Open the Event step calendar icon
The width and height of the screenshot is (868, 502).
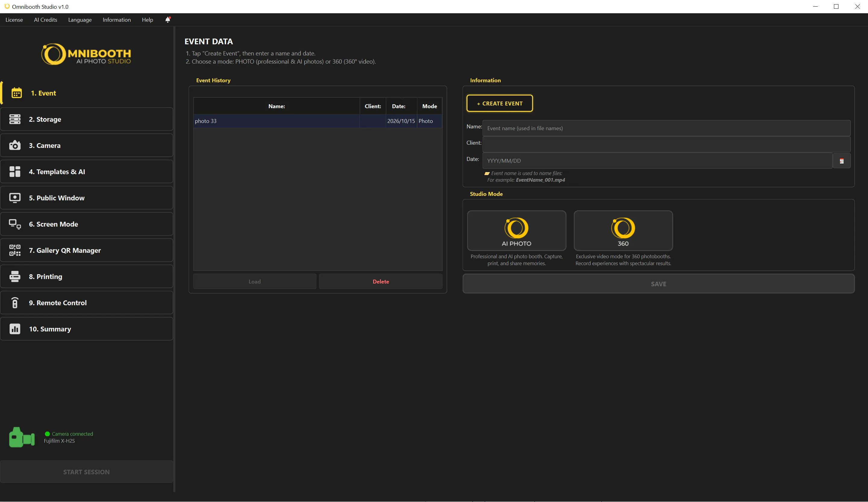(x=17, y=93)
